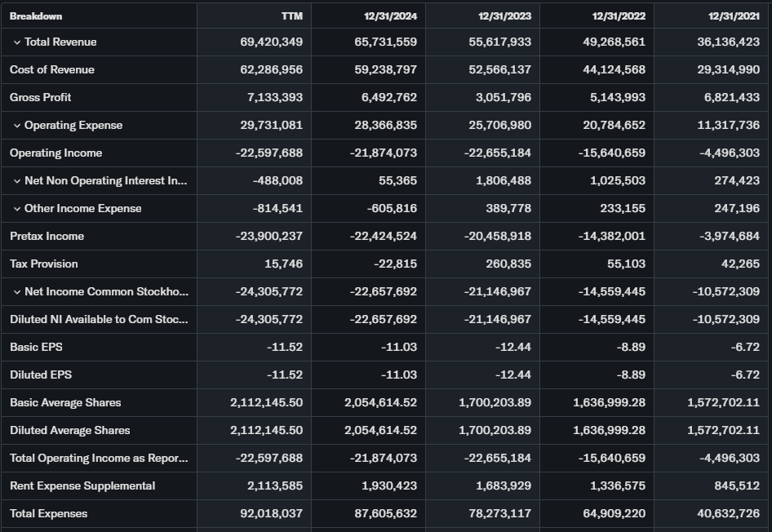Image resolution: width=772 pixels, height=532 pixels.
Task: Click the Cost of Revenue row label
Action: click(52, 70)
